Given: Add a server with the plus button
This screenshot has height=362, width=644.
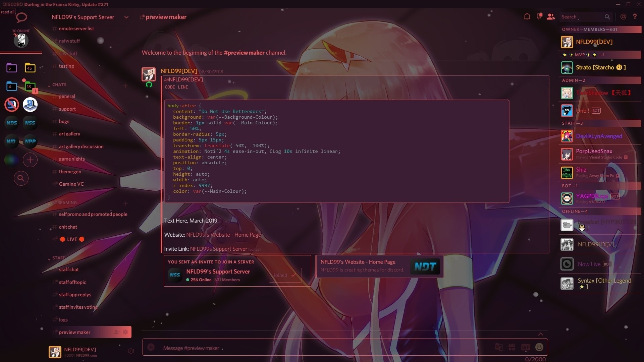Looking at the screenshot, I should pos(30,160).
